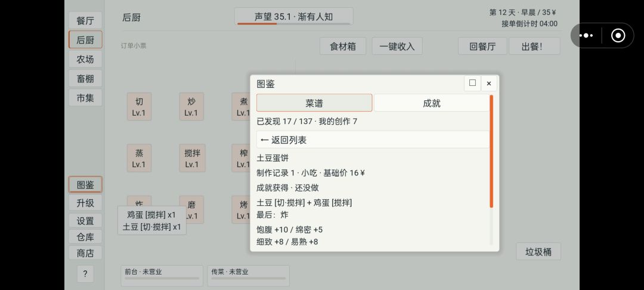This screenshot has height=290, width=644.
Task: Click the 鸡蛋 [搅拌] x1 土豆 [切·搅拌] x1 ingredient tray
Action: (152, 221)
